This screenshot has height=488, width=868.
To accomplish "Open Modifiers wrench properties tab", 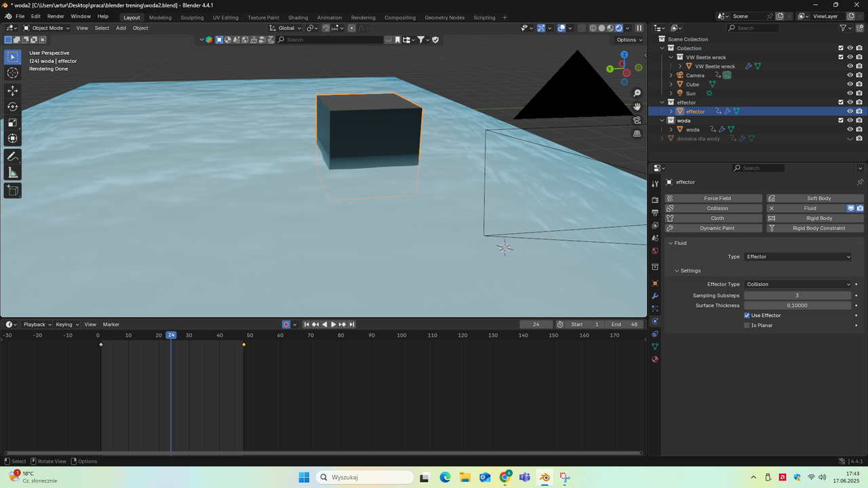I will 655,296.
